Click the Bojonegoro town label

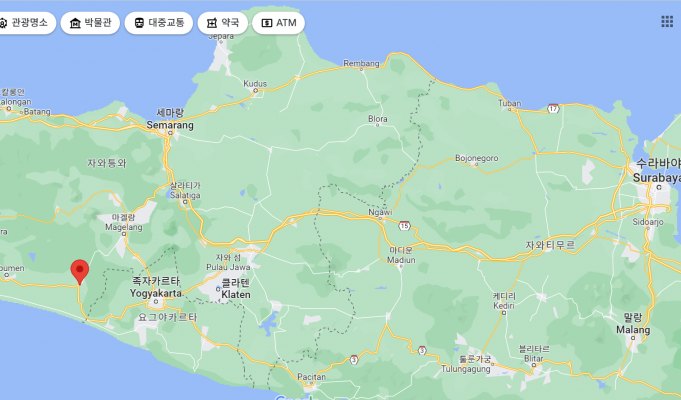click(x=476, y=158)
